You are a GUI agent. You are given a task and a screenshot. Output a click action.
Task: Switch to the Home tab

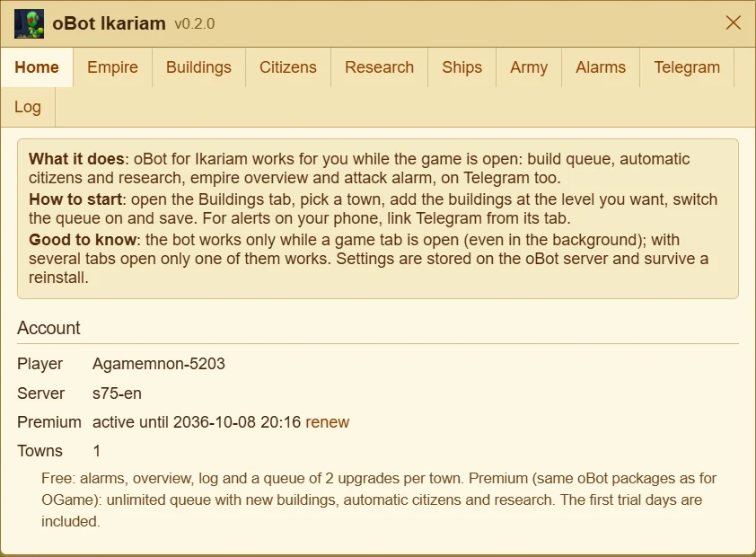tap(37, 67)
